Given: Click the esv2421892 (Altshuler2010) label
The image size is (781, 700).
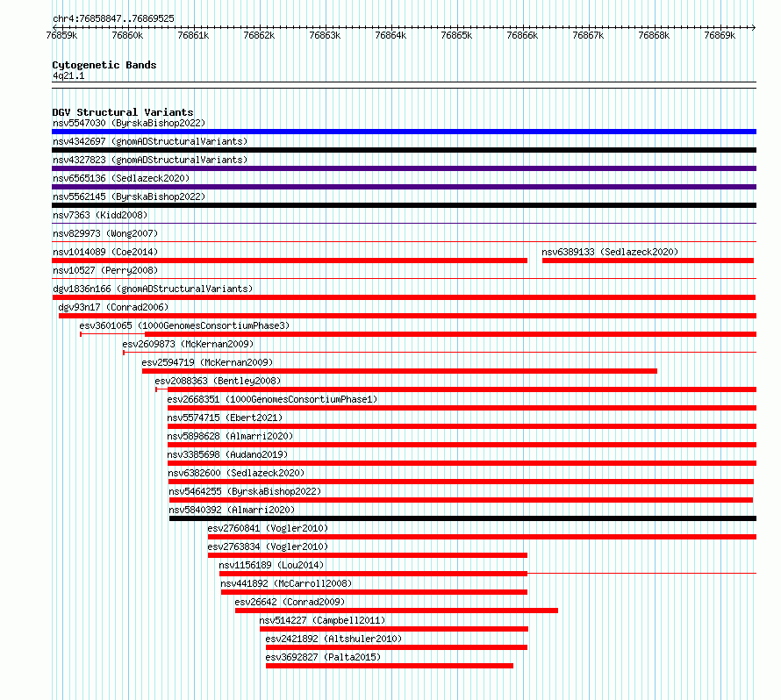Looking at the screenshot, I should (x=333, y=639).
